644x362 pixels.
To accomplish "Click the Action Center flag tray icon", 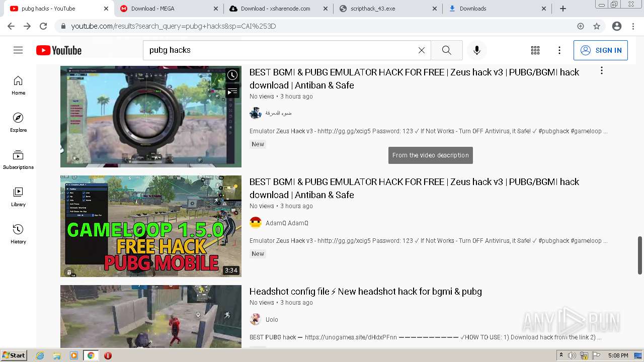I will 596,355.
